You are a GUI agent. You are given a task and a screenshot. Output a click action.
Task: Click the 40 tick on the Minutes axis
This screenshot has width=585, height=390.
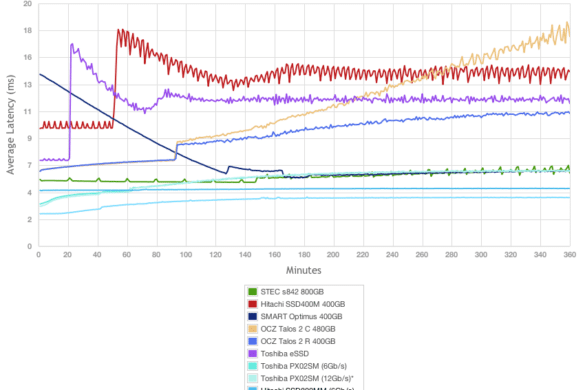click(97, 255)
